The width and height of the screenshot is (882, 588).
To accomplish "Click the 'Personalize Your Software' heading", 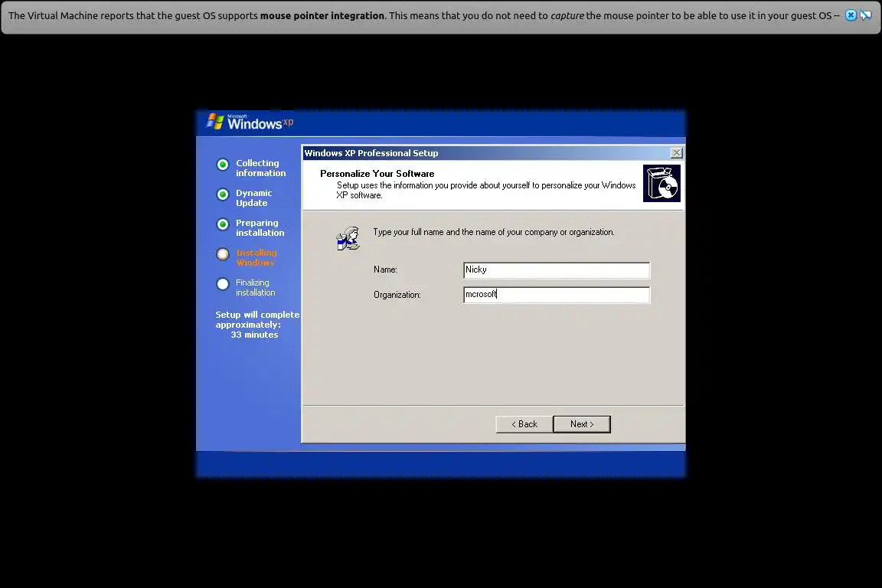I will coord(377,174).
